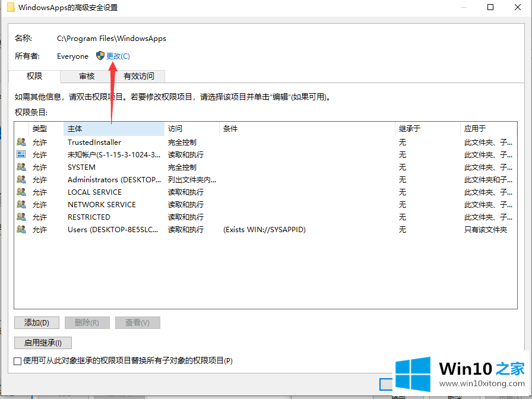The image size is (532, 399).
Task: Sort by the 继承于 column header
Action: tap(428, 129)
